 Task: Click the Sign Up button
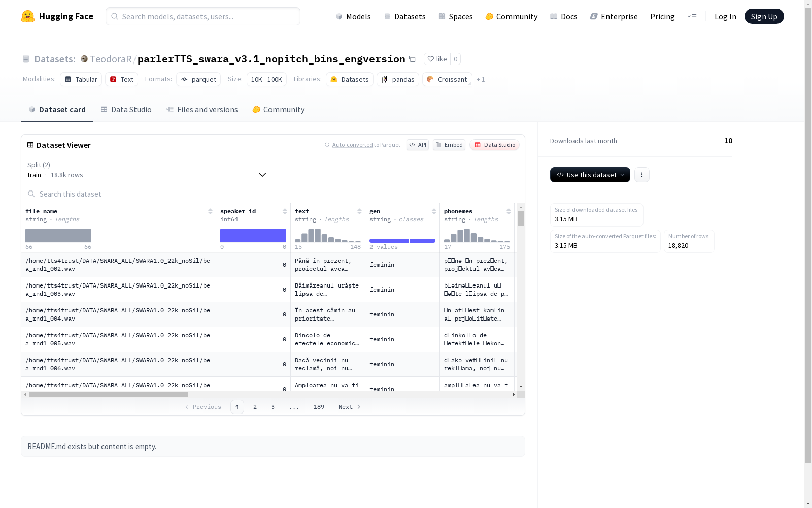point(764,16)
